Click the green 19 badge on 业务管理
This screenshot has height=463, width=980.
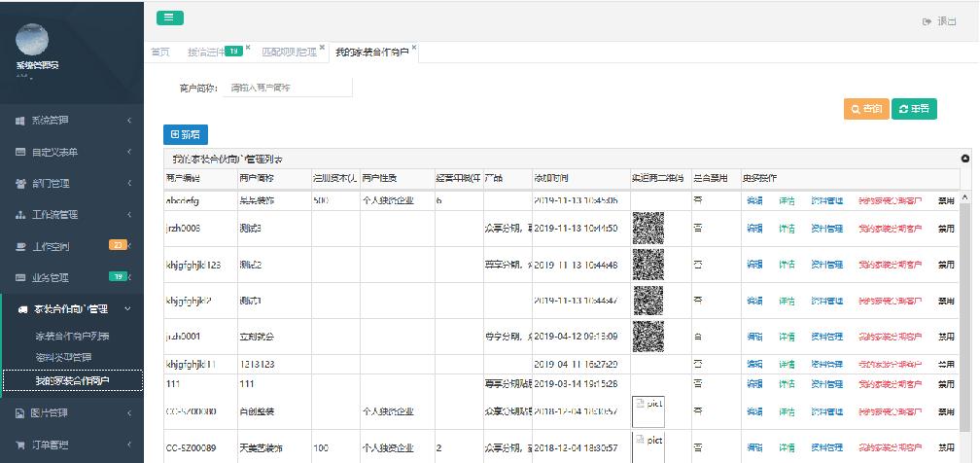(x=118, y=276)
